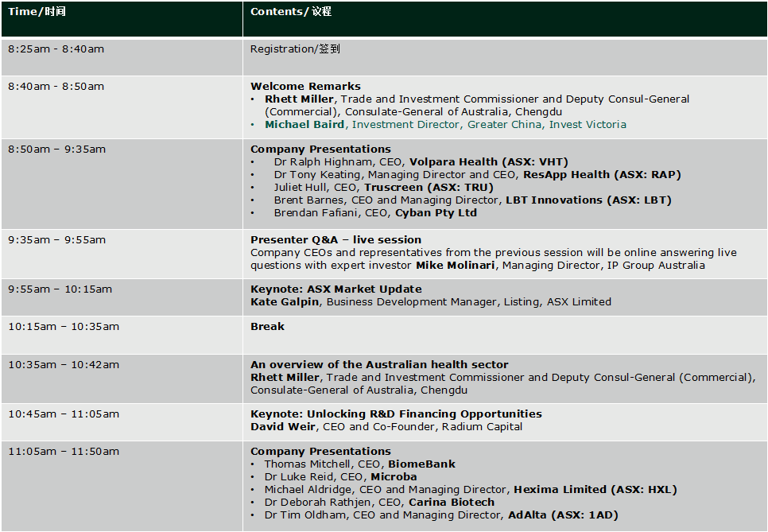The width and height of the screenshot is (768, 532).
Task: Click Cyban Pty Ltd
Action: tap(436, 212)
